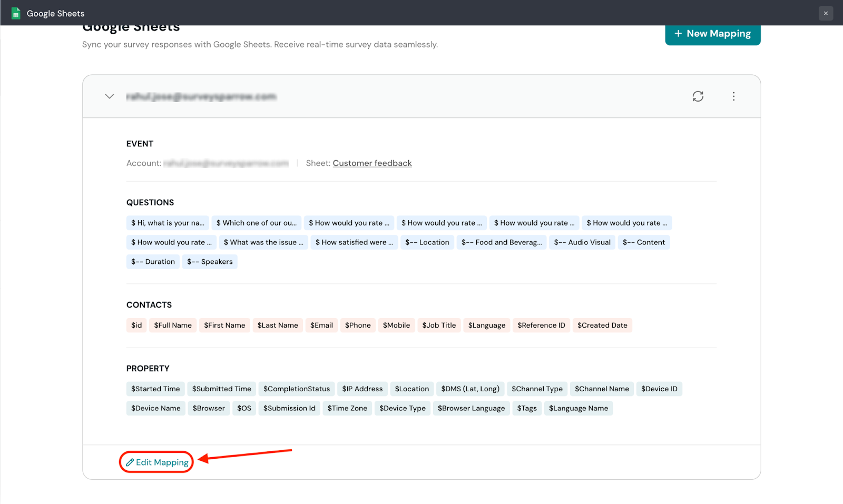
Task: Collapse the account mapping chevron
Action: (x=110, y=96)
